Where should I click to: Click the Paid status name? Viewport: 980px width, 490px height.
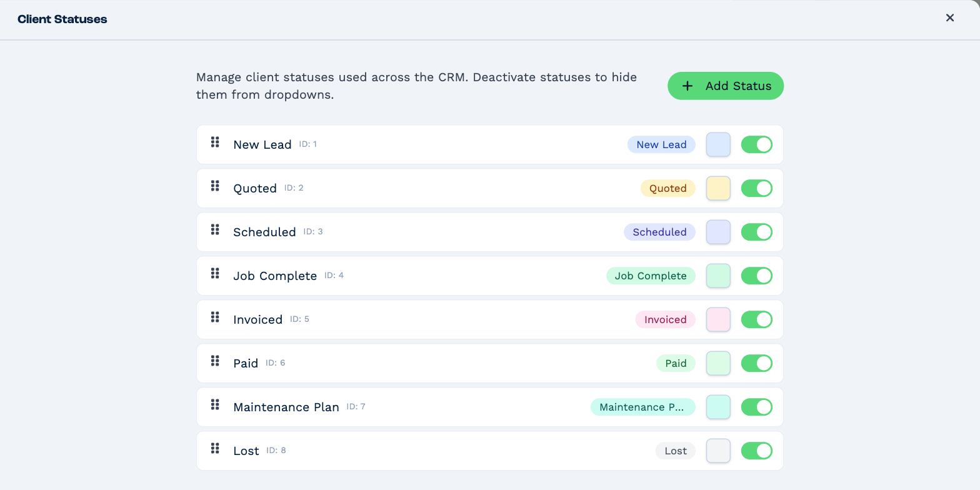(246, 363)
